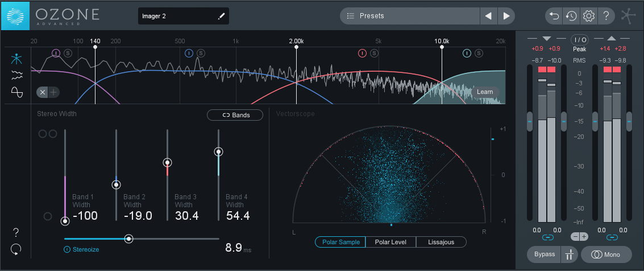Solo Band 3
This screenshot has height=271, width=644.
pyautogui.click(x=374, y=53)
